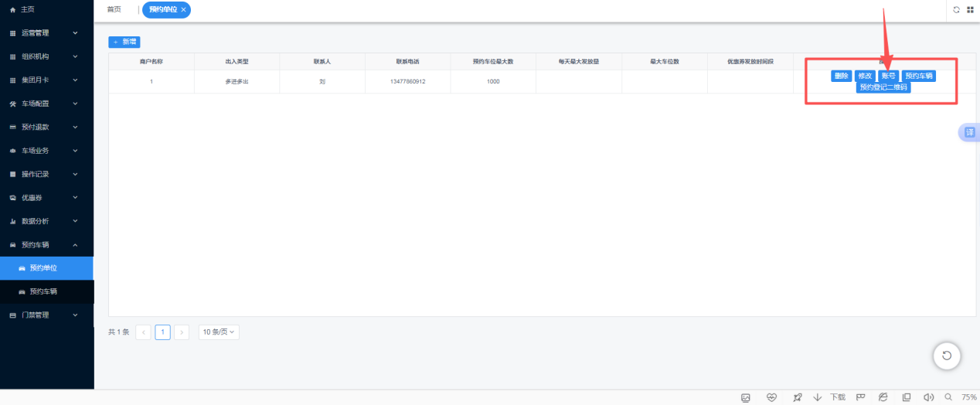The image size is (980, 405).
Task: Click the 1000 max reservation cell
Action: pyautogui.click(x=493, y=81)
